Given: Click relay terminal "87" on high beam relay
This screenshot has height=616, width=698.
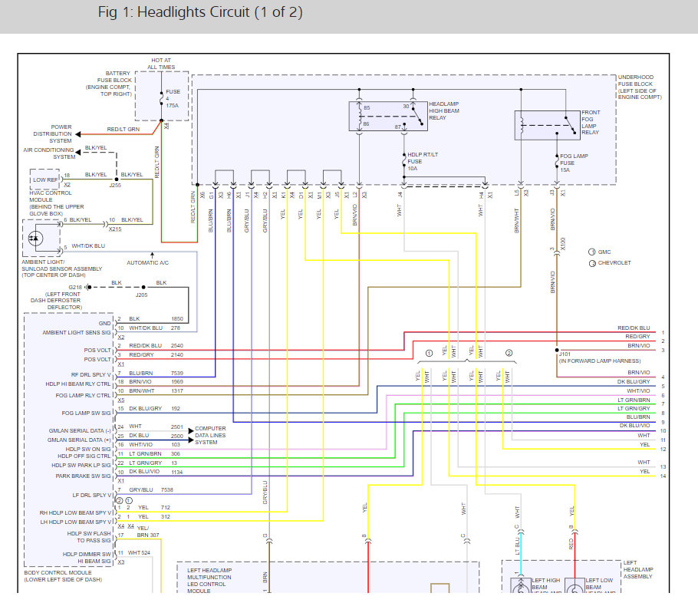Looking at the screenshot, I should pyautogui.click(x=397, y=127).
